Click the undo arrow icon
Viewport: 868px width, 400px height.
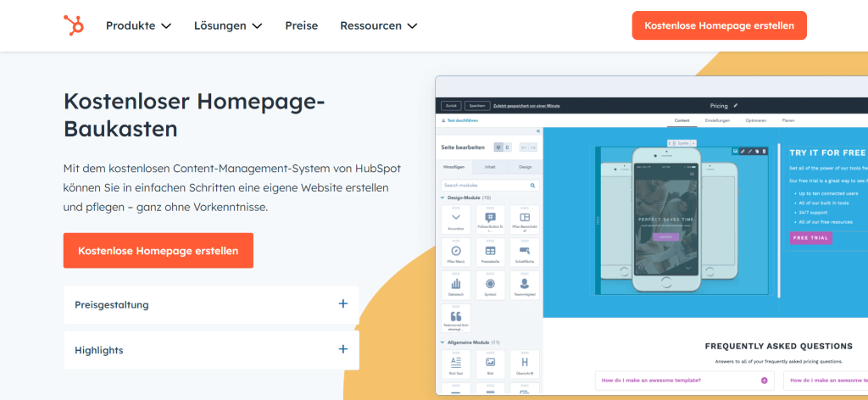click(524, 147)
